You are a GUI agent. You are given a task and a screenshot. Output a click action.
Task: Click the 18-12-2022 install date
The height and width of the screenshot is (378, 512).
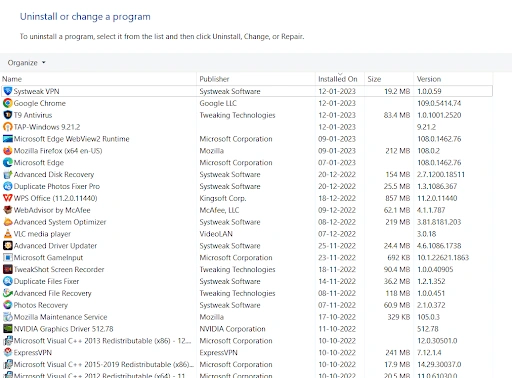tap(337, 198)
